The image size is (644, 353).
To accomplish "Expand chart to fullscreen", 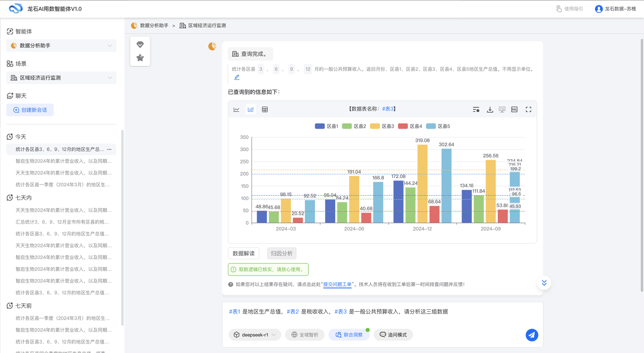I will (x=528, y=109).
